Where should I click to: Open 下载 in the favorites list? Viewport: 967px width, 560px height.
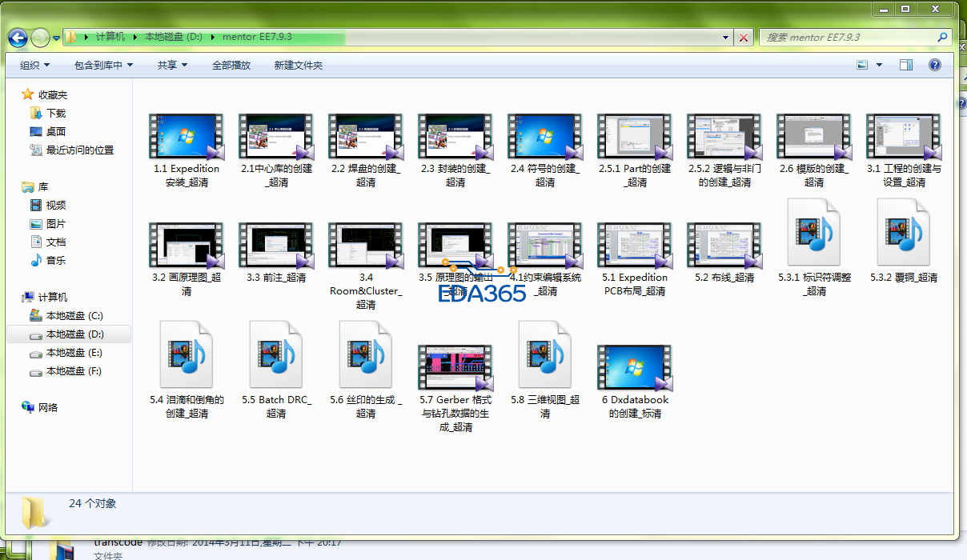click(48, 113)
